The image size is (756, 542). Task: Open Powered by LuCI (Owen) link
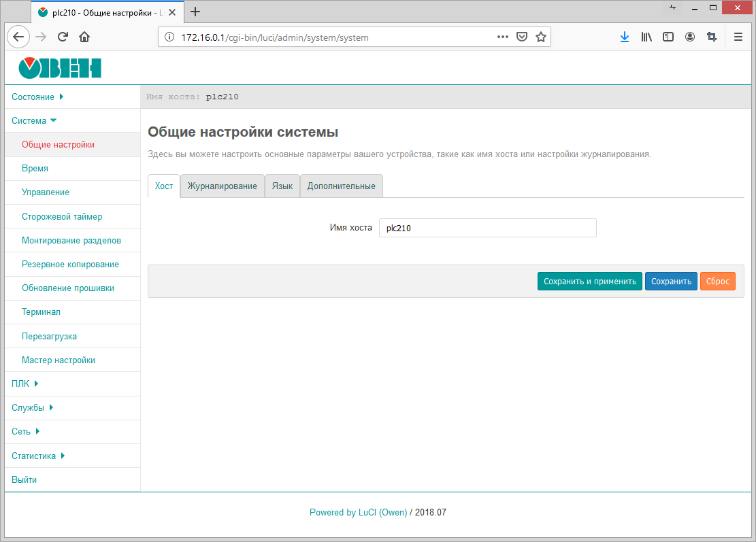click(358, 513)
